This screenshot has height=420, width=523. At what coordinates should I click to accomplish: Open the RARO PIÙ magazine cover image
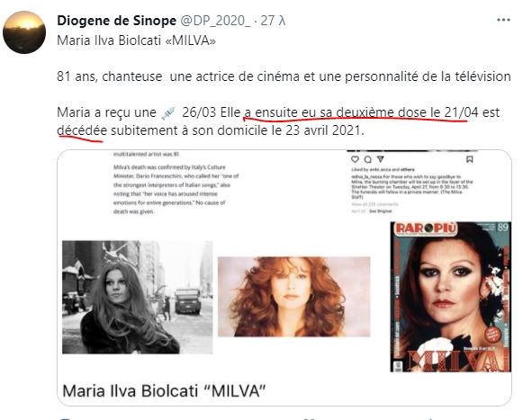pos(451,297)
